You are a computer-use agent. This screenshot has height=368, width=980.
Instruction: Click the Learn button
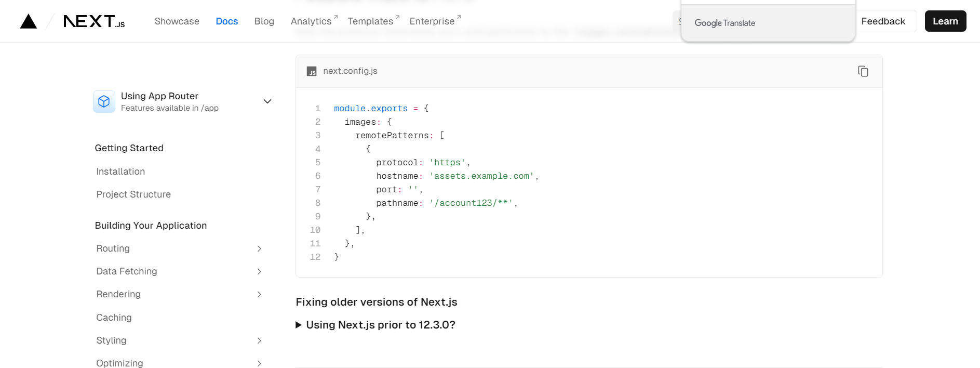tap(945, 21)
